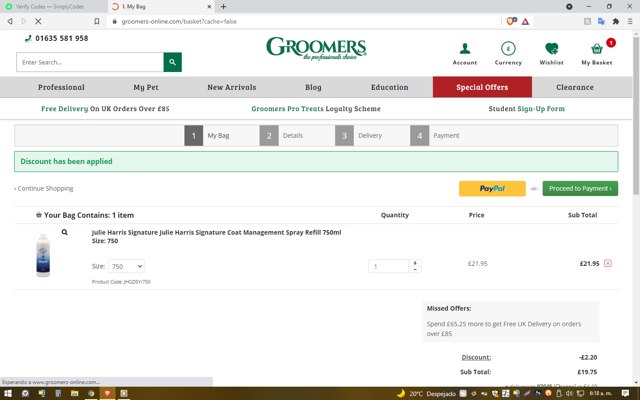Click the PayPal checkout button
640x400 pixels.
click(x=492, y=189)
